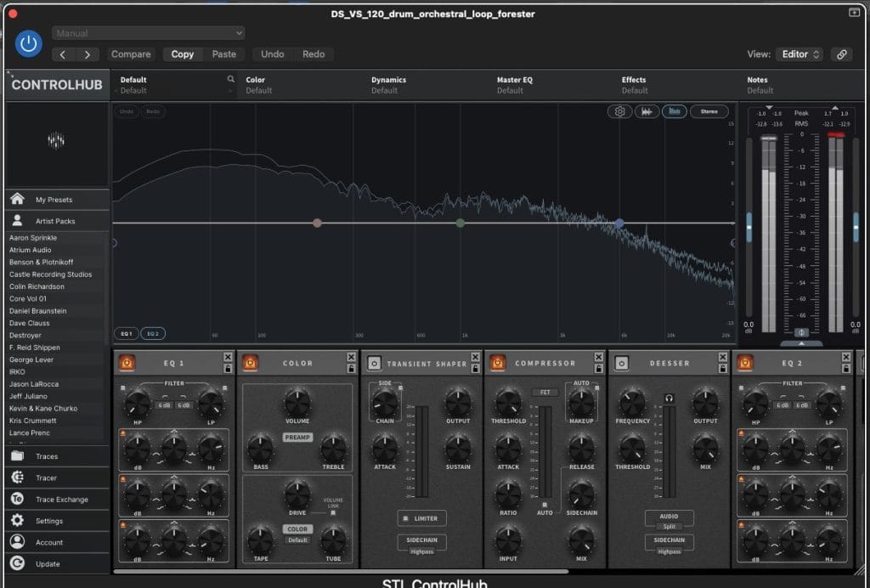Click the search icon in Default preset

230,80
